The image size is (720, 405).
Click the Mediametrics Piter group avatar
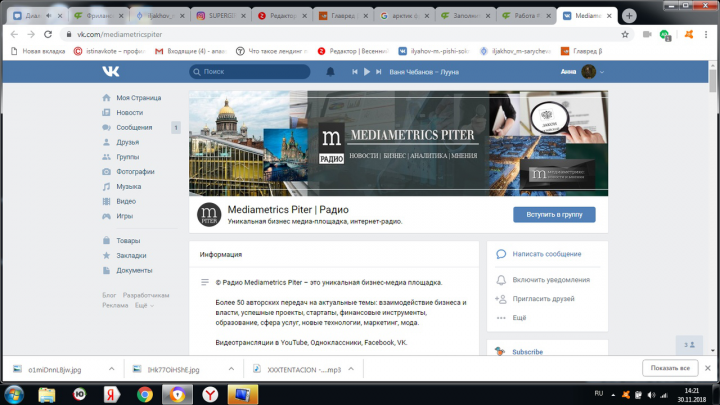(209, 214)
